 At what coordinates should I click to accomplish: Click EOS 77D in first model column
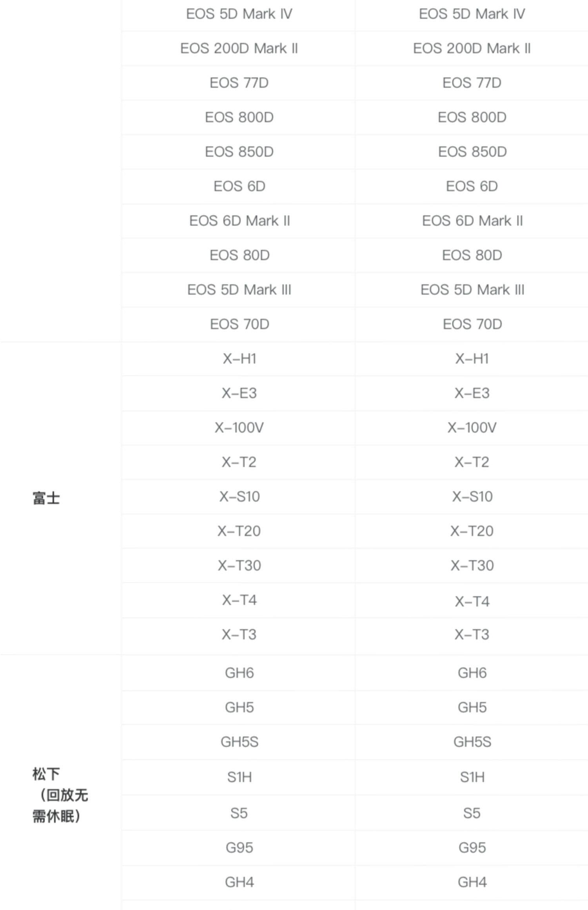click(x=239, y=83)
